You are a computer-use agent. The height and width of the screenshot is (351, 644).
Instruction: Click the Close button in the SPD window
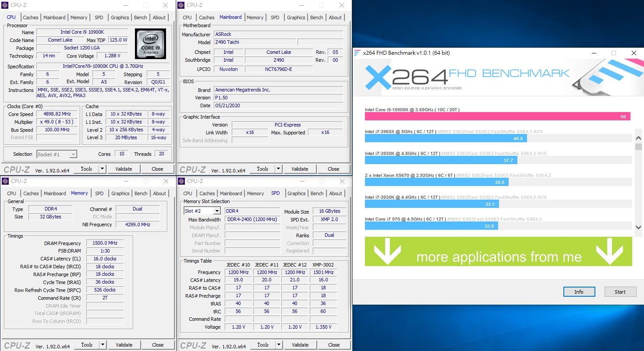pos(334,345)
